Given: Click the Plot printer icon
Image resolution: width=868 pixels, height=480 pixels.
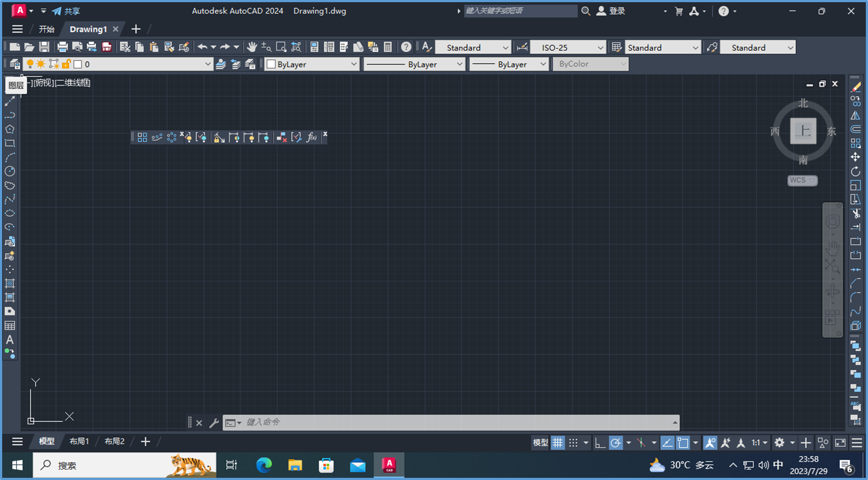Looking at the screenshot, I should pos(63,47).
